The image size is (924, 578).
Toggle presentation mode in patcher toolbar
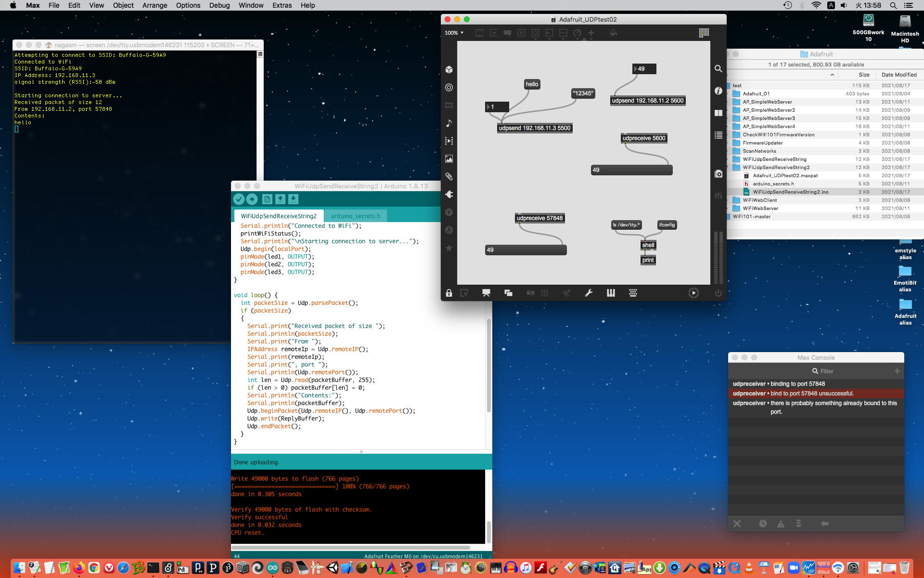click(486, 293)
